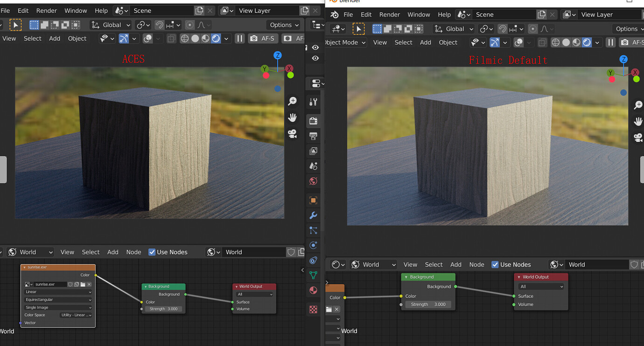Open Help menu in left window
This screenshot has height=346, width=644.
101,10
